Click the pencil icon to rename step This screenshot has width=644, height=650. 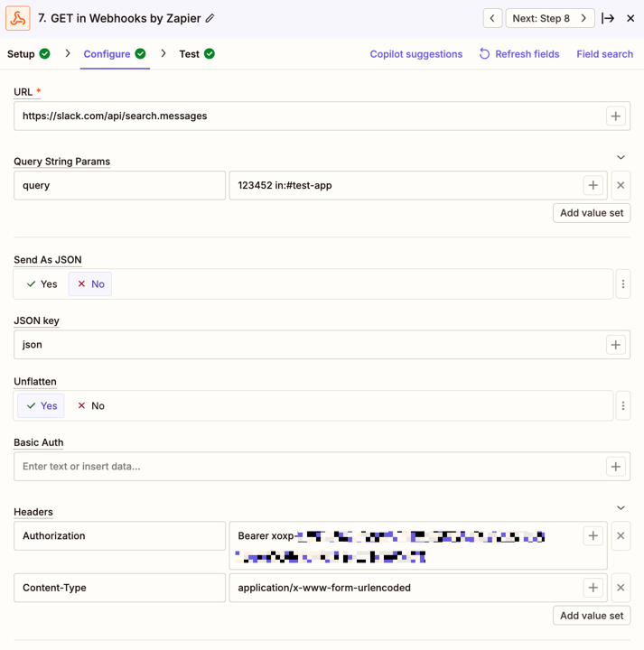(210, 18)
